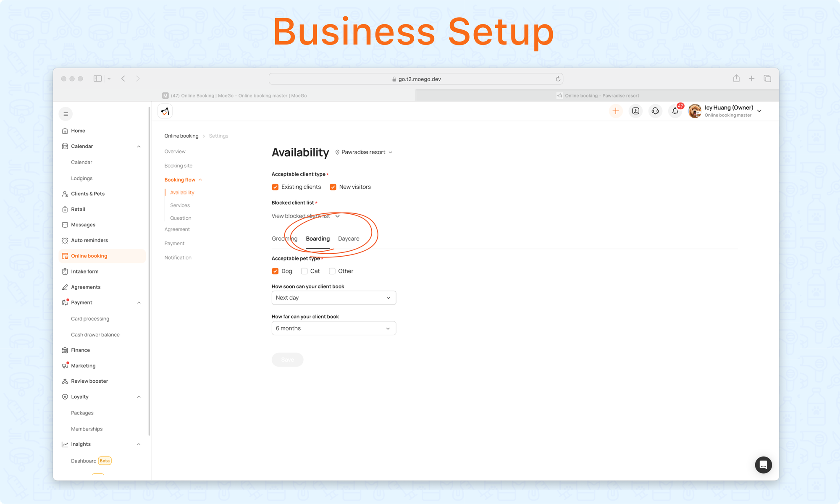Switch to the Daycare tab
840x504 pixels.
coord(349,239)
